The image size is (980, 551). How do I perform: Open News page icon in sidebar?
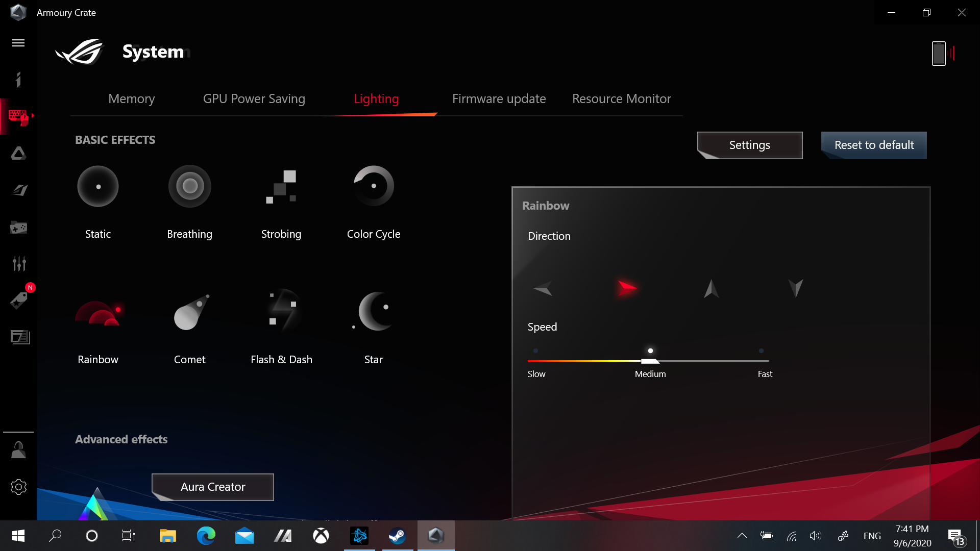pos(20,337)
